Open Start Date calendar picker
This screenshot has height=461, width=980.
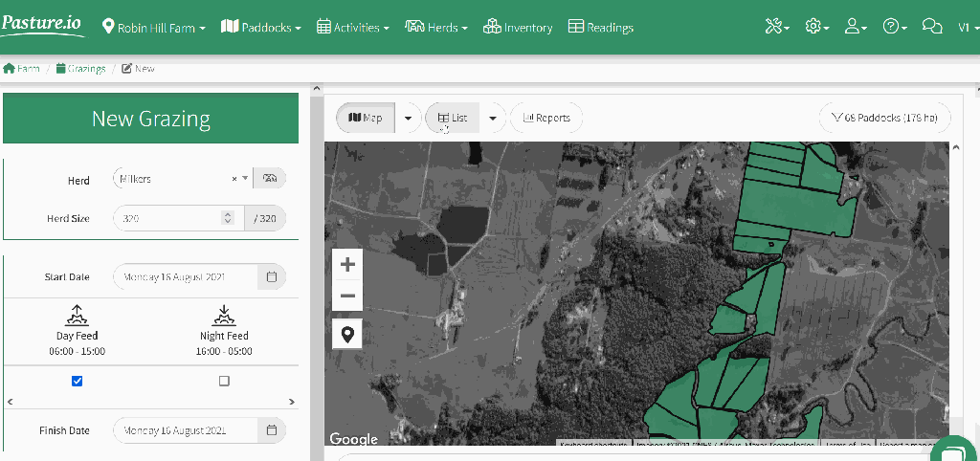[271, 277]
